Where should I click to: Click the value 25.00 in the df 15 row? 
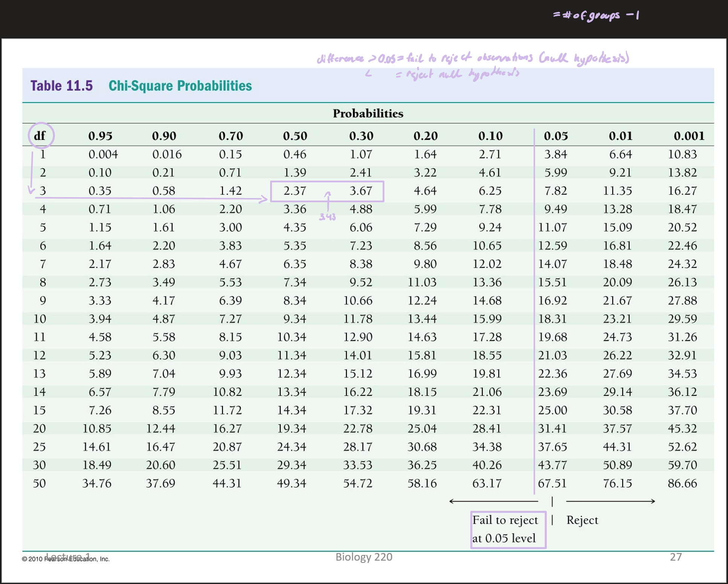(552, 410)
